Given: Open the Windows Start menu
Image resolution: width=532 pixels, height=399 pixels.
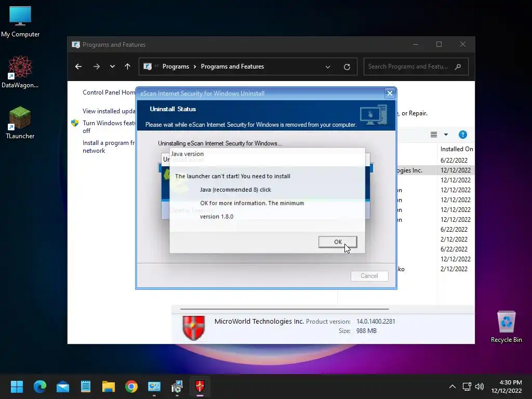Looking at the screenshot, I should [x=17, y=387].
